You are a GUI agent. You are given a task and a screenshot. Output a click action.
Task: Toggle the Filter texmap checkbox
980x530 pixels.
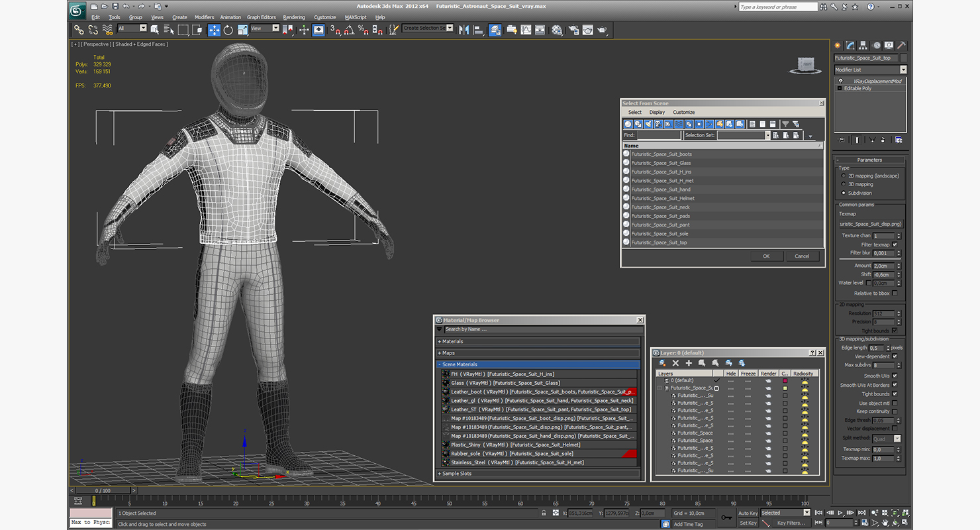pyautogui.click(x=895, y=244)
